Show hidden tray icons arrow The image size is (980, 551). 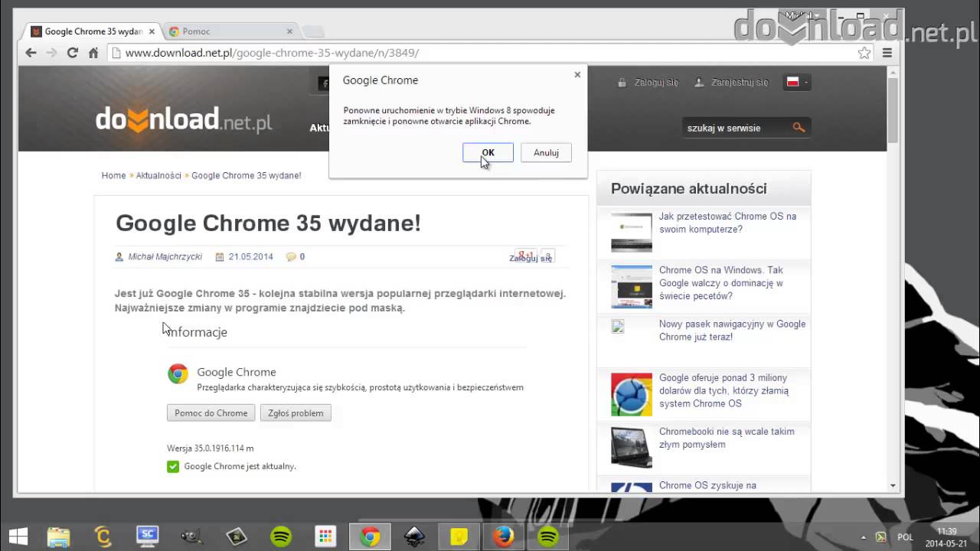[x=864, y=537]
